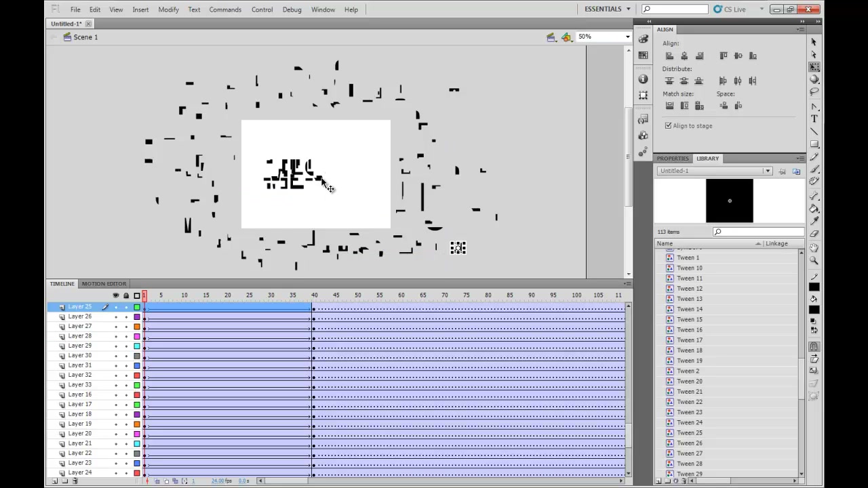The height and width of the screenshot is (488, 868).
Task: Toggle show all layers as outlines header
Action: click(x=136, y=296)
